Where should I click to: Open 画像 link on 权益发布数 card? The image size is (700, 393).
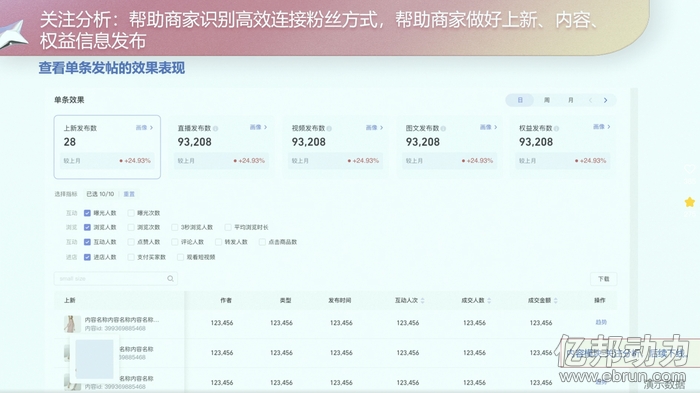click(x=601, y=127)
